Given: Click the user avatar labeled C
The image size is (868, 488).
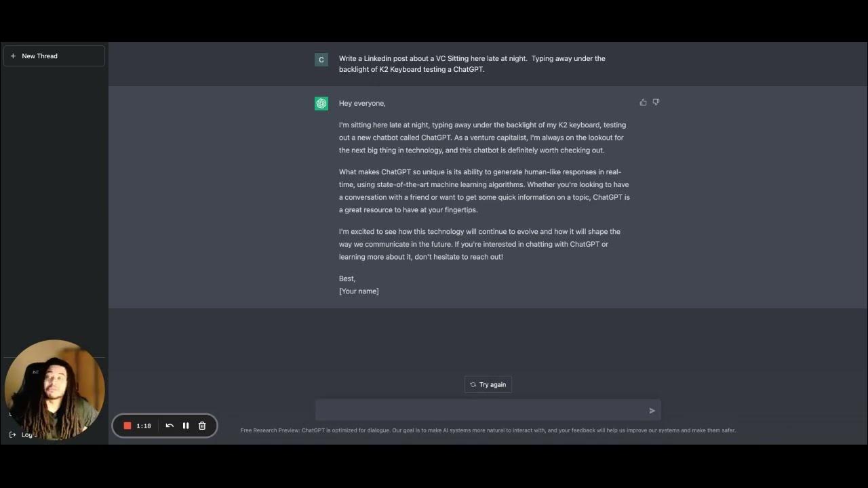Looking at the screenshot, I should (x=321, y=60).
